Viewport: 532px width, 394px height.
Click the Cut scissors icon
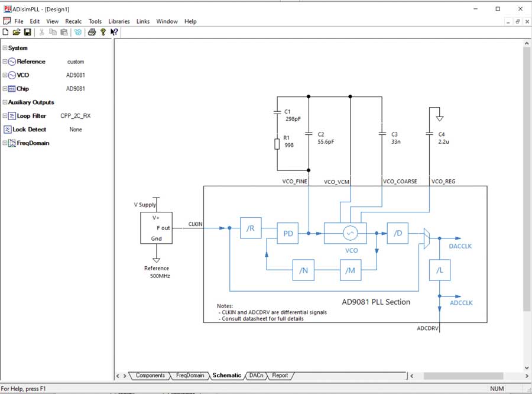[x=42, y=32]
